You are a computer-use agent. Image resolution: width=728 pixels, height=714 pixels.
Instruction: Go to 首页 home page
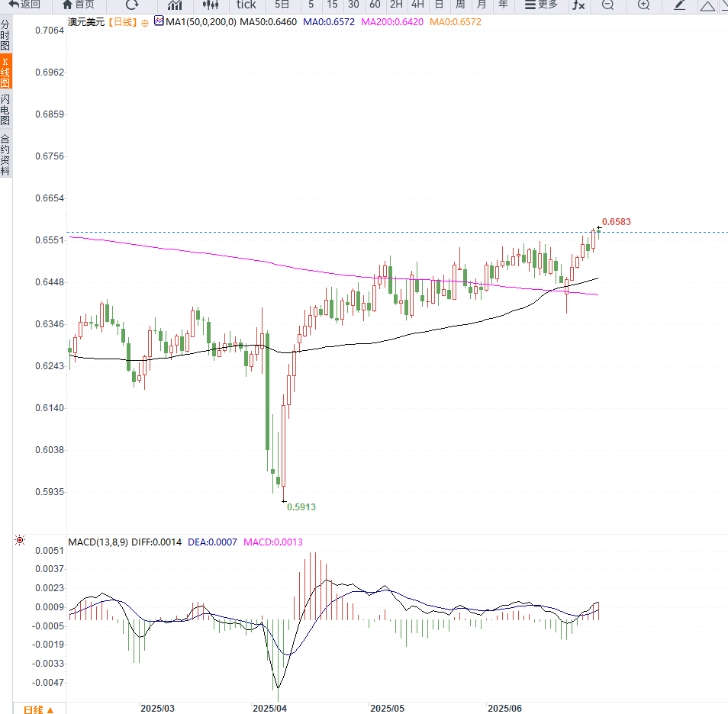click(x=79, y=5)
